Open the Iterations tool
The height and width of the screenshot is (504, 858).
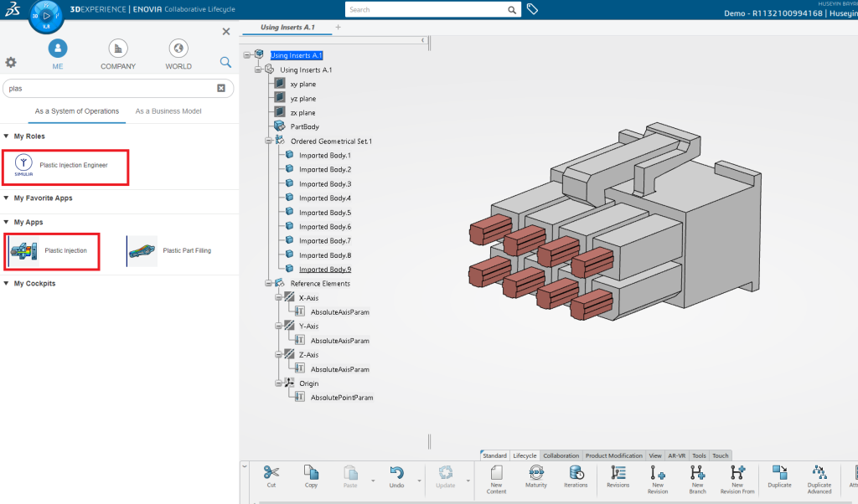pos(576,473)
